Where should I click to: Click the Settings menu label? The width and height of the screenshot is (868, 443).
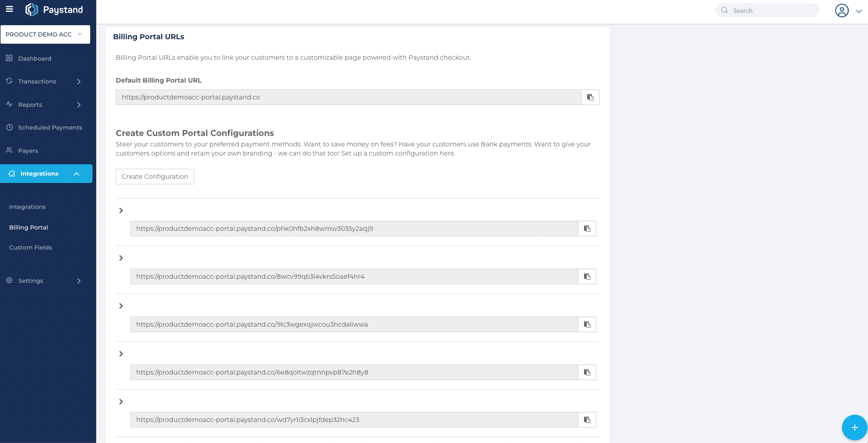point(31,281)
